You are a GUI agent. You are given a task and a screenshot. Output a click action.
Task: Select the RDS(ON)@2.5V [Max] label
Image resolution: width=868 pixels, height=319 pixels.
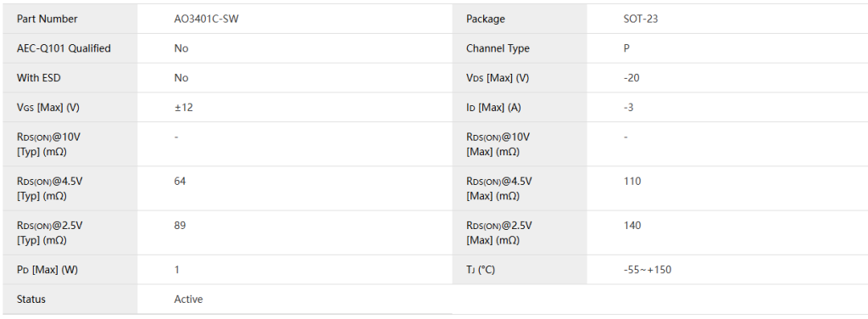[x=498, y=232]
